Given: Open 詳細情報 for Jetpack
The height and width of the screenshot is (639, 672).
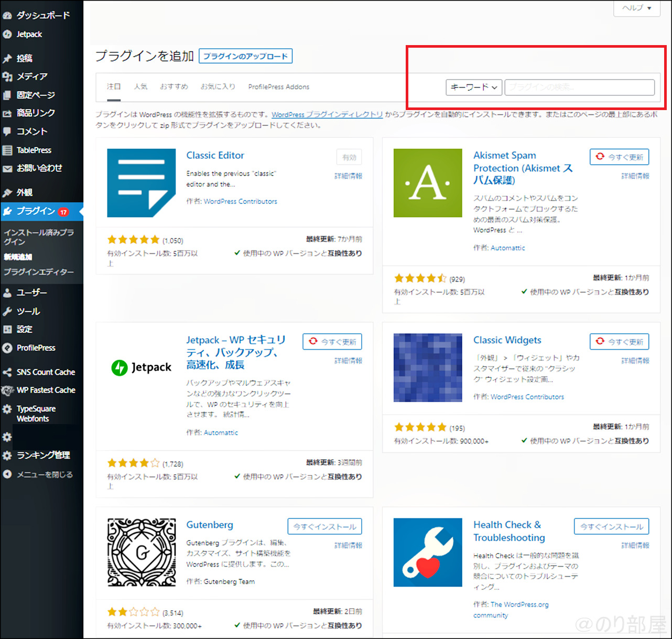Looking at the screenshot, I should [x=349, y=361].
